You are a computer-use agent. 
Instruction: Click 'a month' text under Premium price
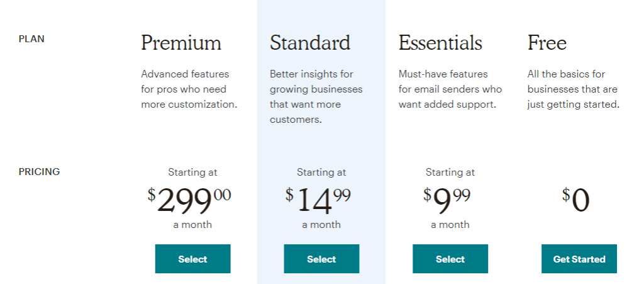pyautogui.click(x=192, y=224)
